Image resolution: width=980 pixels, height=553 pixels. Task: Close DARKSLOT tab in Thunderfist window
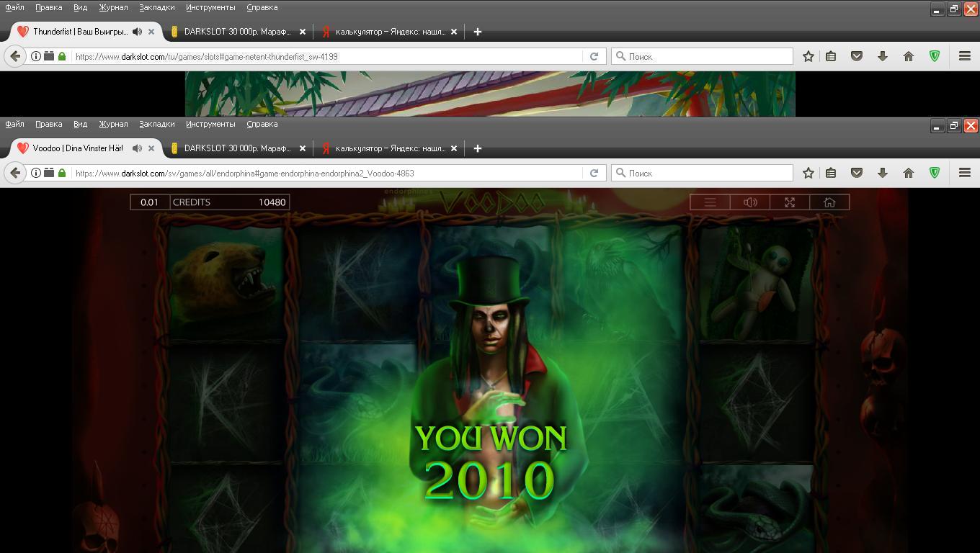tap(303, 32)
